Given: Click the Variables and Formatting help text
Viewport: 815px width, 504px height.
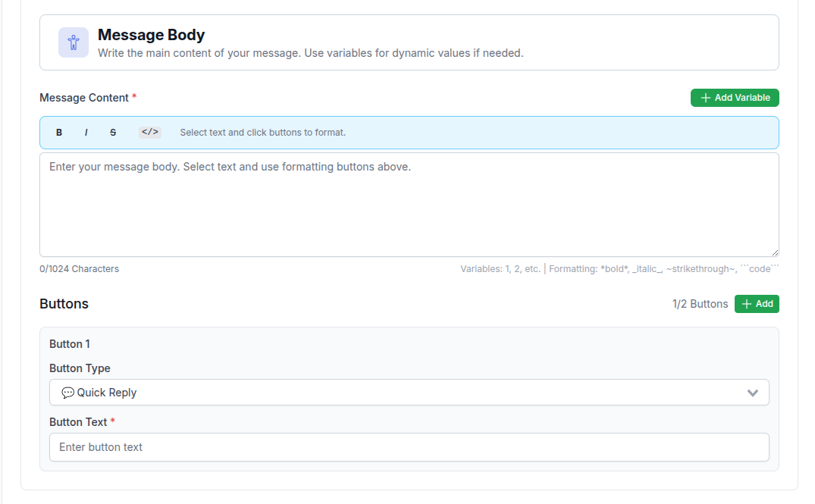Looking at the screenshot, I should click(619, 268).
